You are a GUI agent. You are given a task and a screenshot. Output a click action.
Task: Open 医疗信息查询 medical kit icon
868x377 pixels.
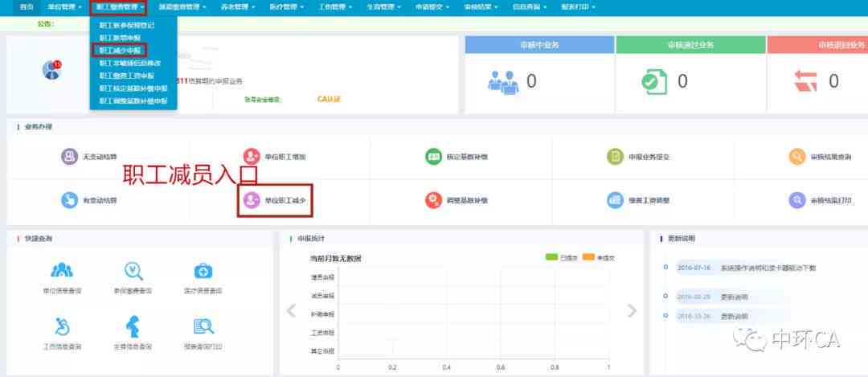(x=203, y=271)
